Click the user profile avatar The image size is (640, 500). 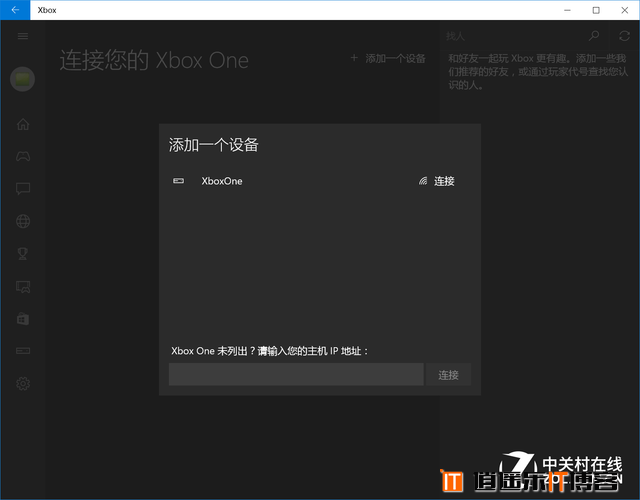pos(22,79)
